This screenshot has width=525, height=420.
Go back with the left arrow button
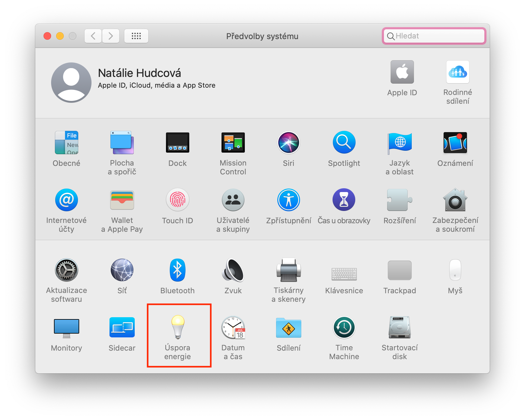pos(93,36)
